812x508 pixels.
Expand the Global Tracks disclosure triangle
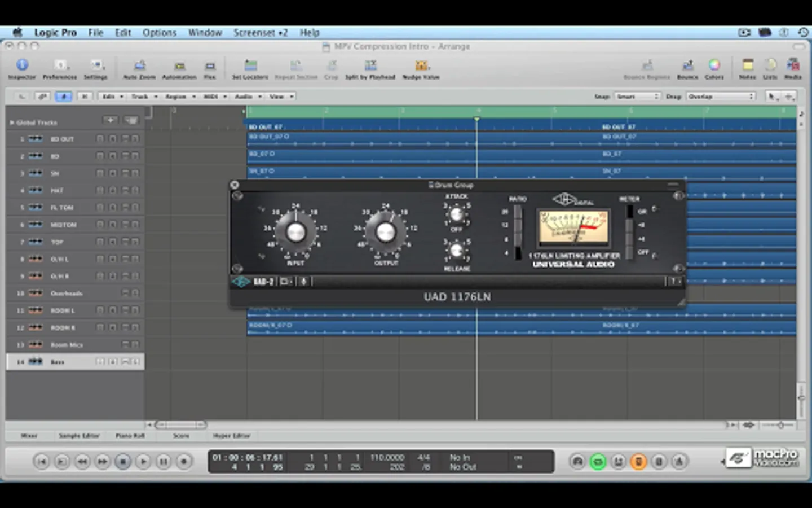12,122
